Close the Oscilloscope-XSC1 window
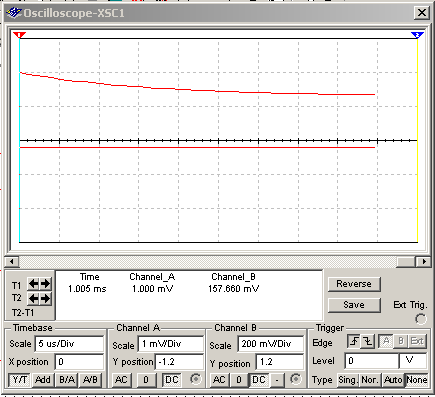 click(422, 13)
